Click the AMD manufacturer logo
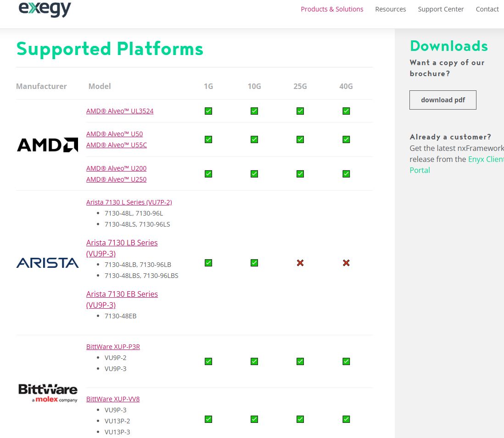This screenshot has width=504, height=438. 47,145
